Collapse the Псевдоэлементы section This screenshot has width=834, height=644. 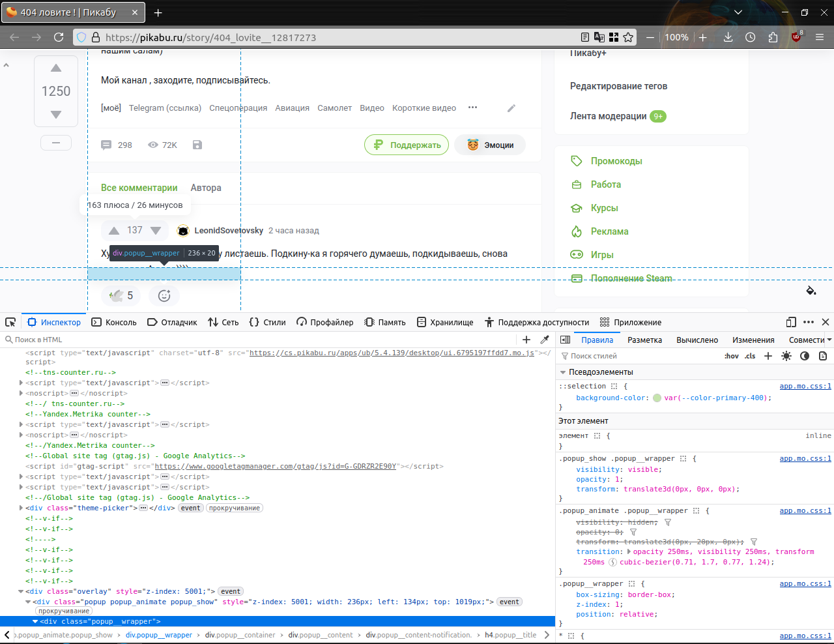click(563, 372)
